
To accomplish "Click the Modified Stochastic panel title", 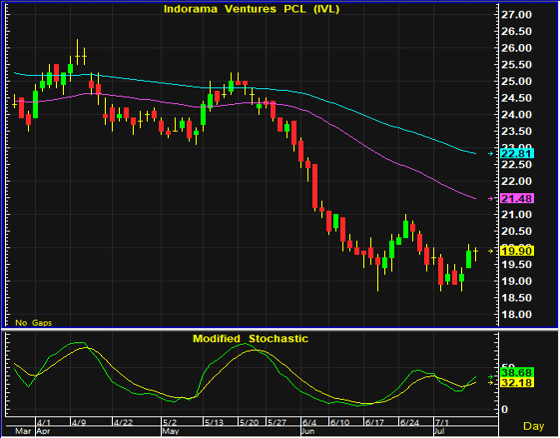I will click(250, 338).
